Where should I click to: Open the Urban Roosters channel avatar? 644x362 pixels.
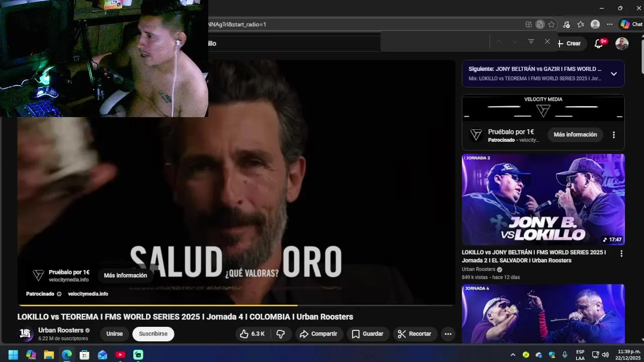pyautogui.click(x=26, y=334)
